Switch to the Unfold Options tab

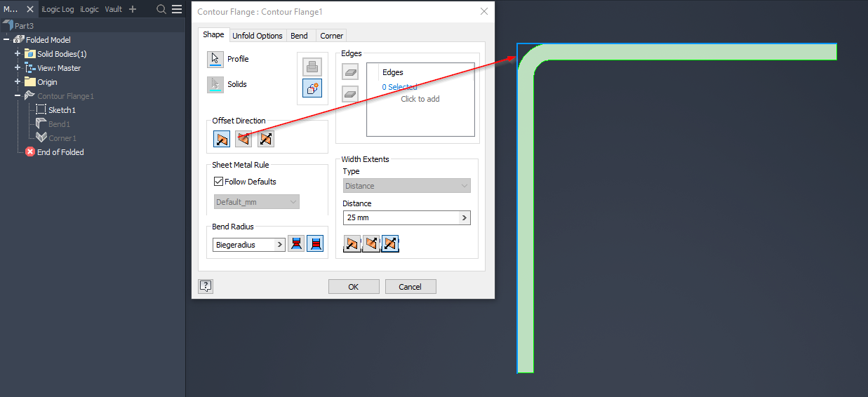[x=258, y=36]
